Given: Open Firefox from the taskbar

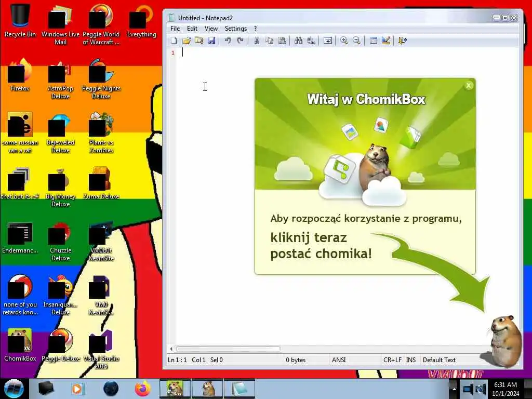Looking at the screenshot, I should pos(143,389).
